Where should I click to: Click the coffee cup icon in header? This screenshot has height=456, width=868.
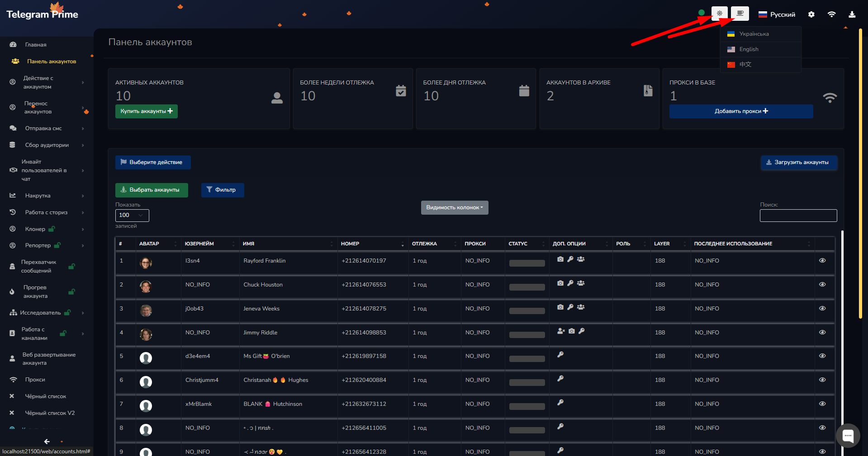740,14
